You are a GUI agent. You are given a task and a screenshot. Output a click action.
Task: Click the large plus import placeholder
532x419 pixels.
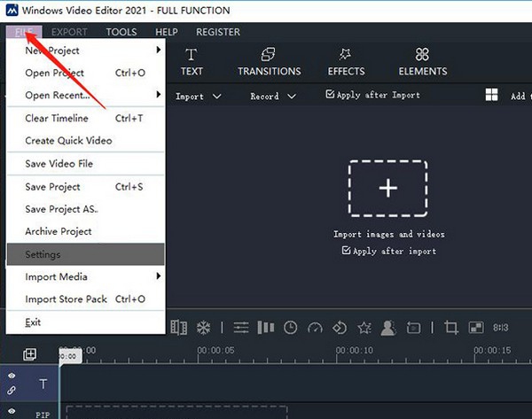coord(387,188)
